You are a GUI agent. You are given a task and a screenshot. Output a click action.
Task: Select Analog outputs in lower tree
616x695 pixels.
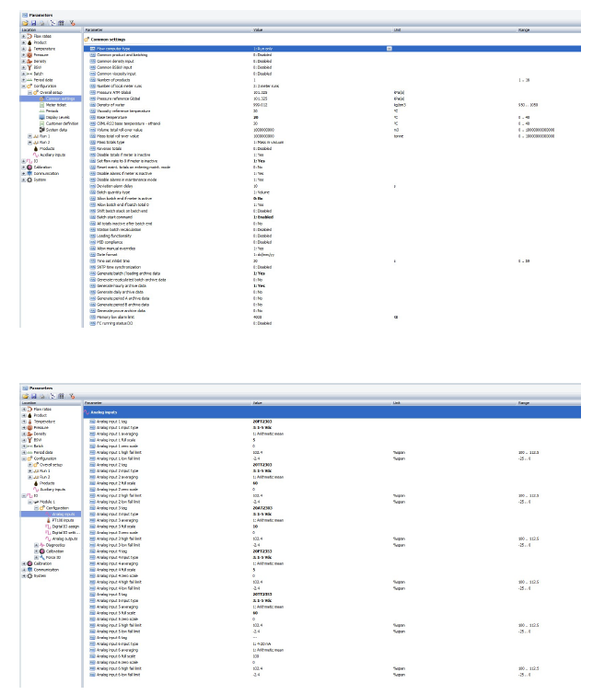[64, 539]
